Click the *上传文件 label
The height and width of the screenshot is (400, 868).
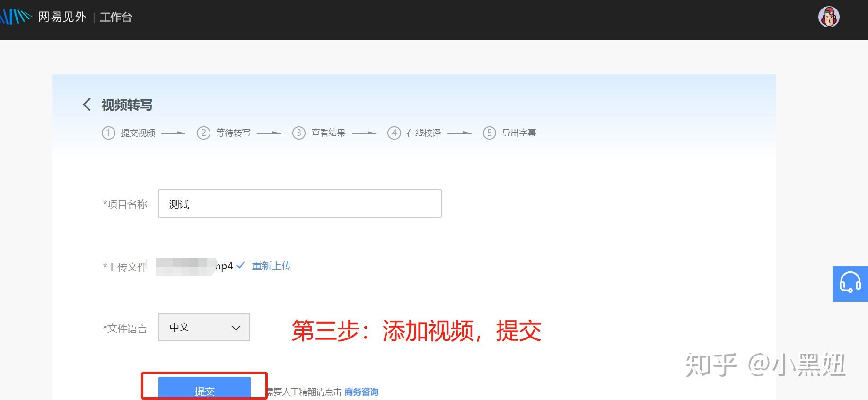pos(125,267)
